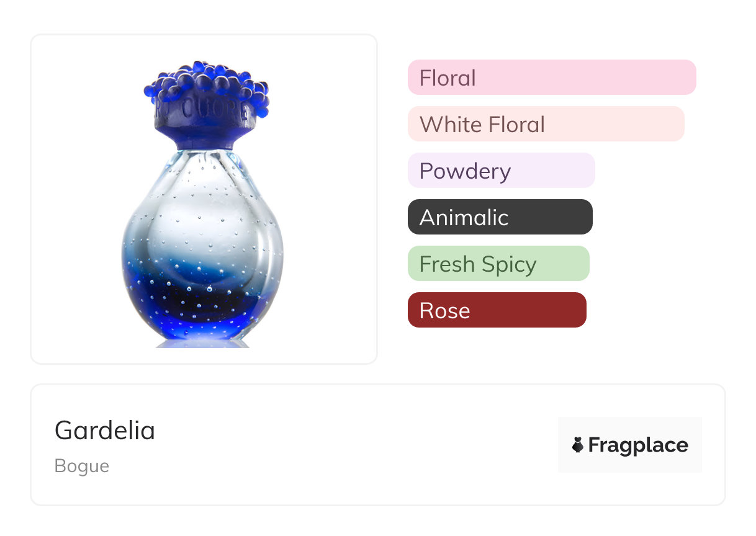Click the "Powdery" label text
Image resolution: width=756 pixels, height=536 pixels.
point(465,171)
